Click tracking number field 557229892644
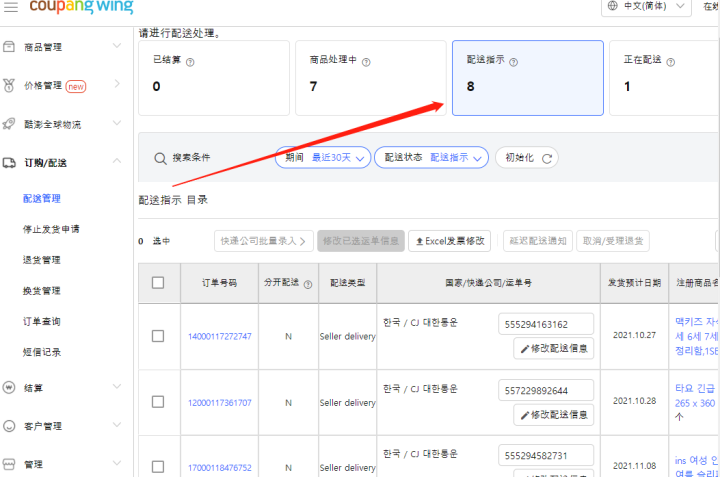This screenshot has height=477, width=720. (x=546, y=390)
